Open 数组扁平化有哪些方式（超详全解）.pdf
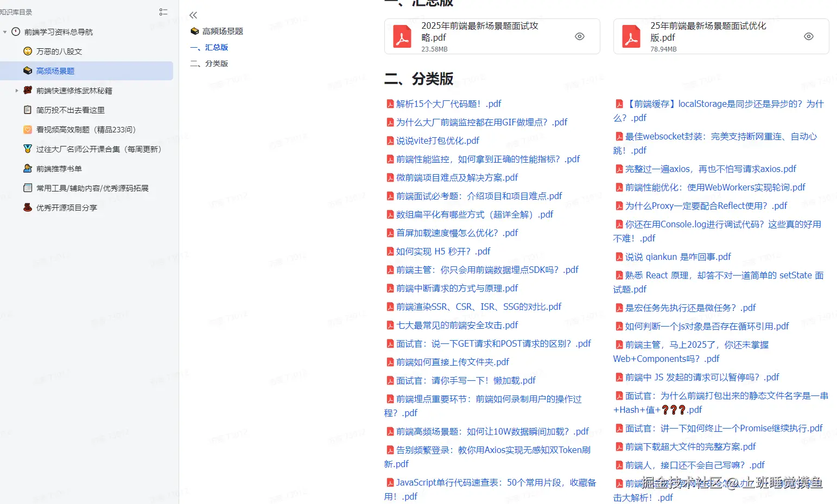837x504 pixels. (474, 214)
